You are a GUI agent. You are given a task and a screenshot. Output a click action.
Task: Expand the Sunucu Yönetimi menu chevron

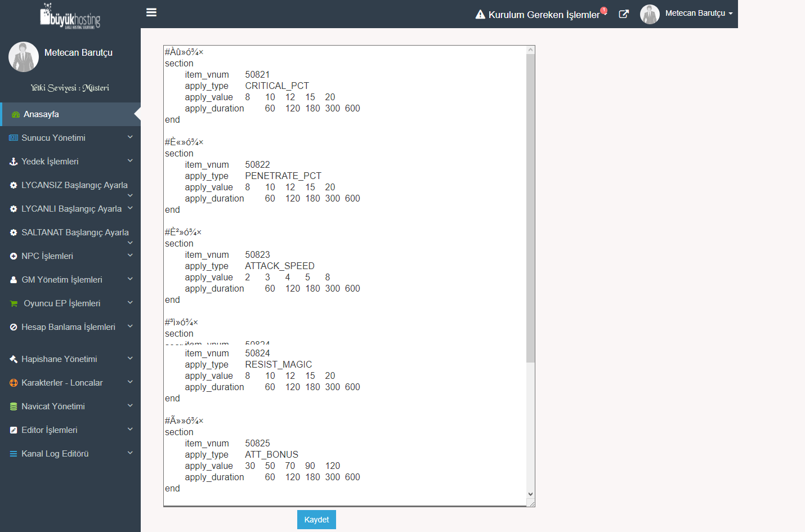(130, 137)
